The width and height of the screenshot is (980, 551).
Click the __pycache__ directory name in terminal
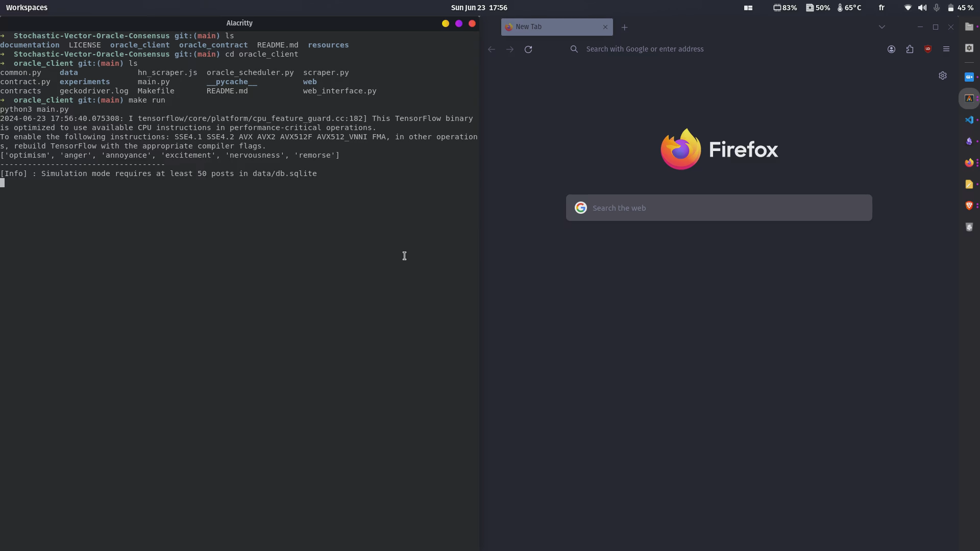pyautogui.click(x=232, y=82)
